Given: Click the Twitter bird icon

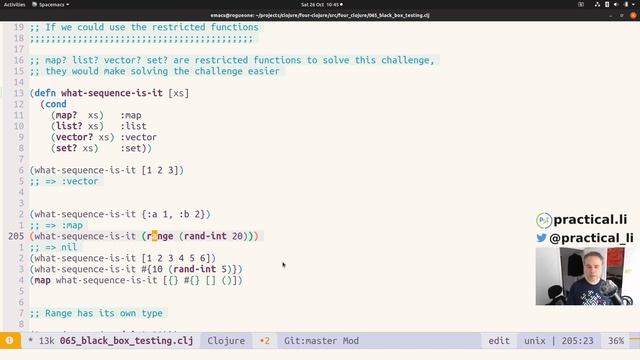Looking at the screenshot, I should click(541, 238).
